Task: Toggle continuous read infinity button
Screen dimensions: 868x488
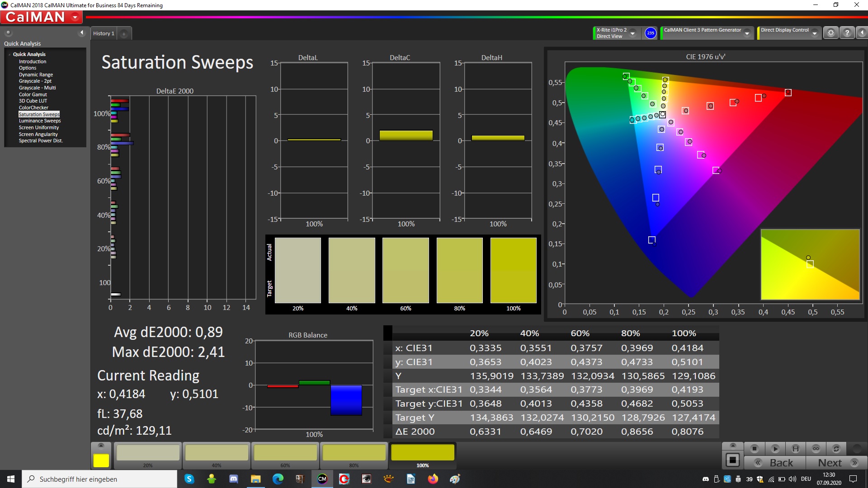Action: click(x=816, y=449)
